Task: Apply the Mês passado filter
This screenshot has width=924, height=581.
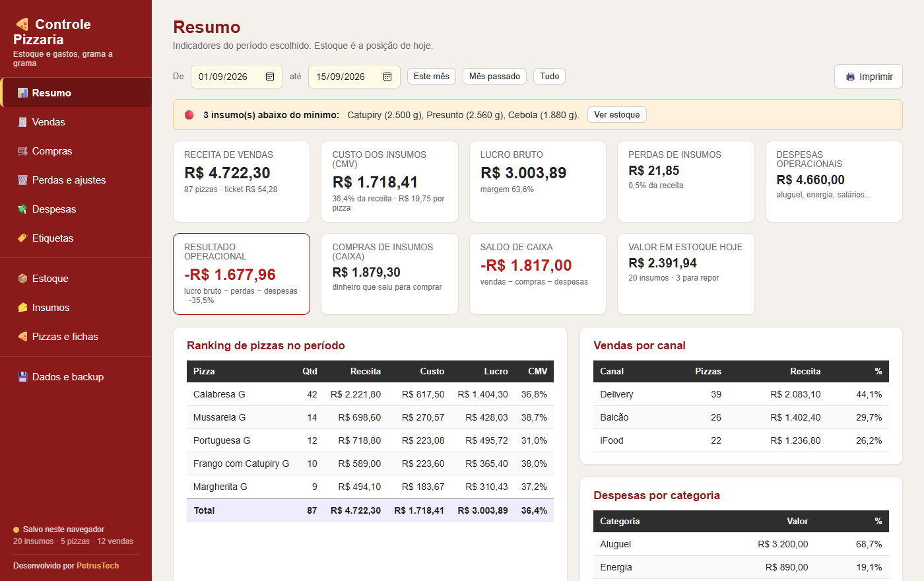Action: (x=494, y=77)
